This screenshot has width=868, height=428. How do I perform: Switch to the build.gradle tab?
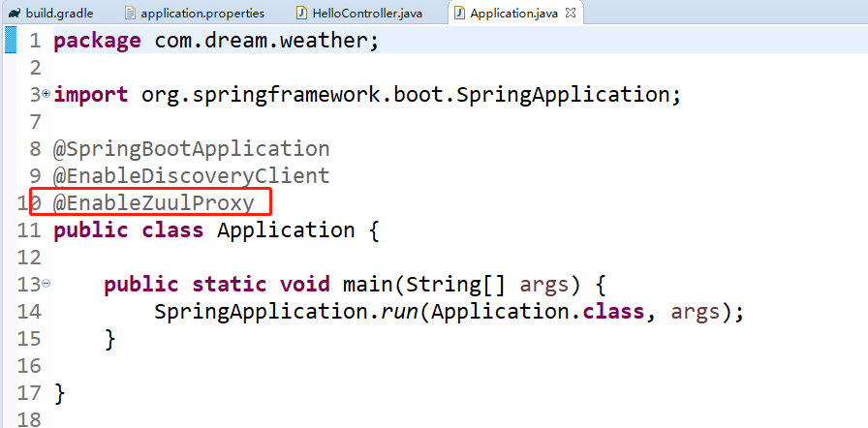coord(52,13)
